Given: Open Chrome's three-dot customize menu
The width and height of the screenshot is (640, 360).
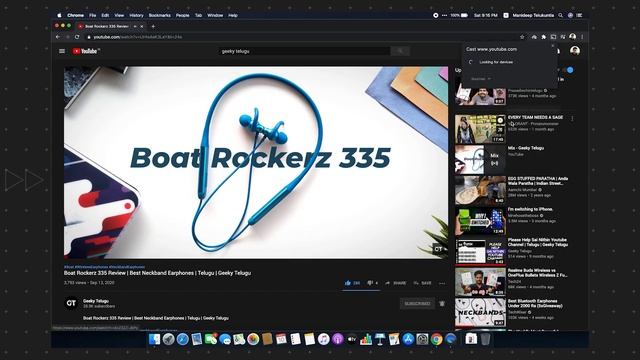Looking at the screenshot, I should [x=582, y=37].
